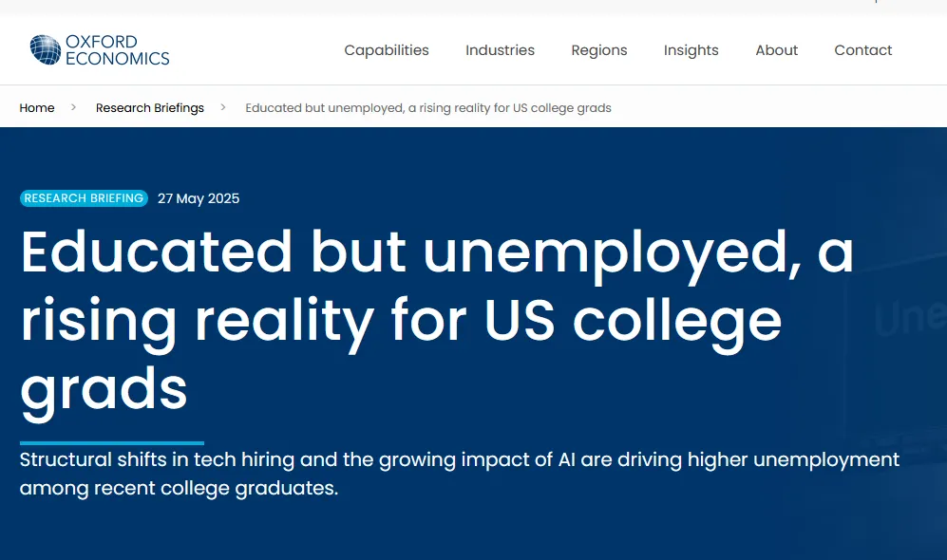Open the Capabilities menu

point(387,50)
